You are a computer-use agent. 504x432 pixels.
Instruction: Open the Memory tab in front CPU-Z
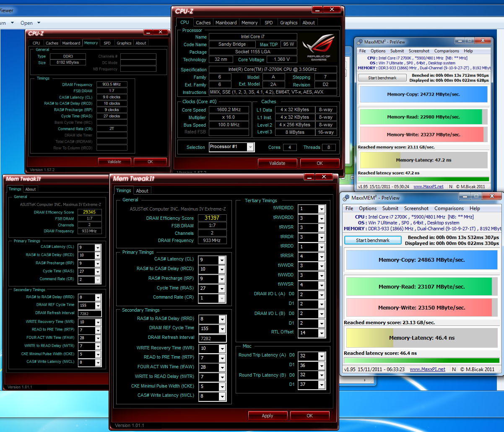(x=249, y=23)
